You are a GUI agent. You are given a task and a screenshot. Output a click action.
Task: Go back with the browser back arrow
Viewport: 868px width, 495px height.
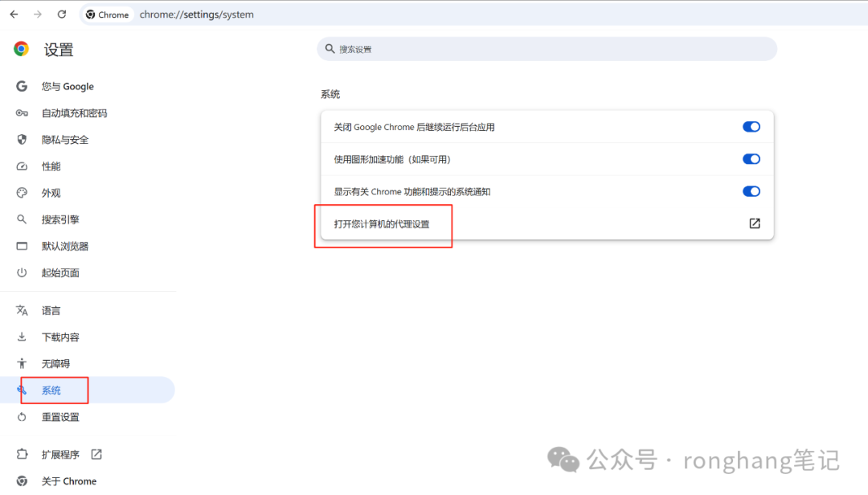tap(14, 14)
